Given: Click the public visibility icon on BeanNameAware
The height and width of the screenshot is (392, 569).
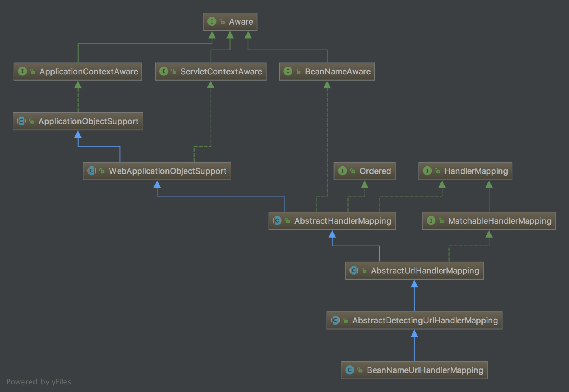Looking at the screenshot, I should 298,71.
